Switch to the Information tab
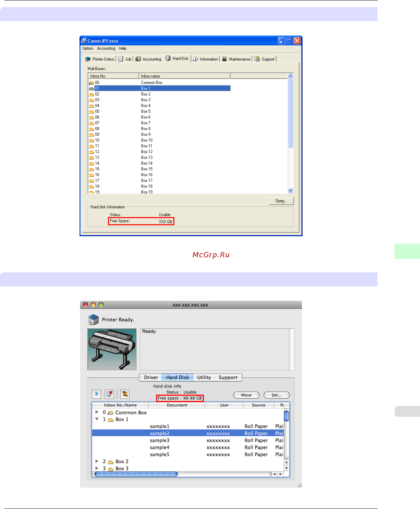This screenshot has height=509, width=420. (205, 59)
